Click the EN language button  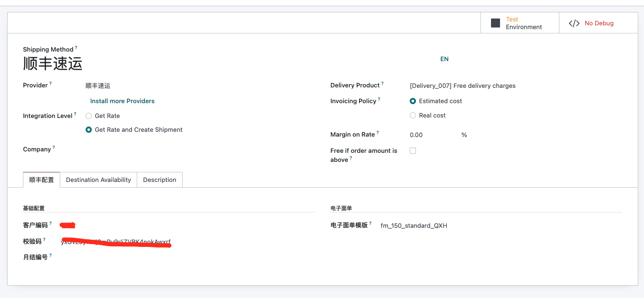click(x=445, y=59)
